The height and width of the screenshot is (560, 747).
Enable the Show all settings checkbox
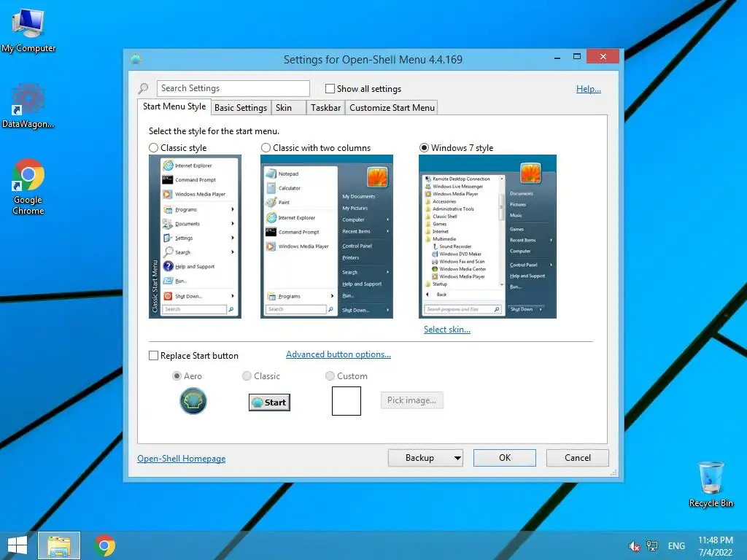click(330, 88)
